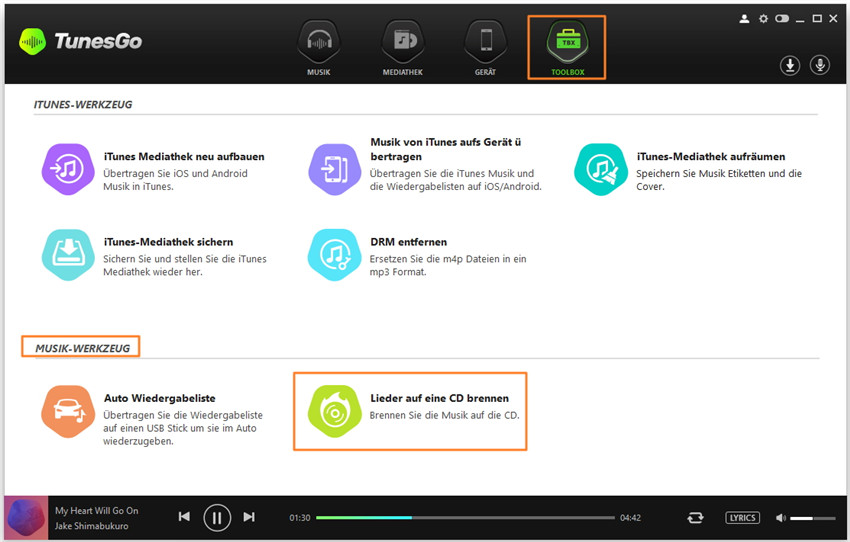
Task: Click 'Brennen Sie die Musik auf die CD.' description
Action: [x=445, y=415]
